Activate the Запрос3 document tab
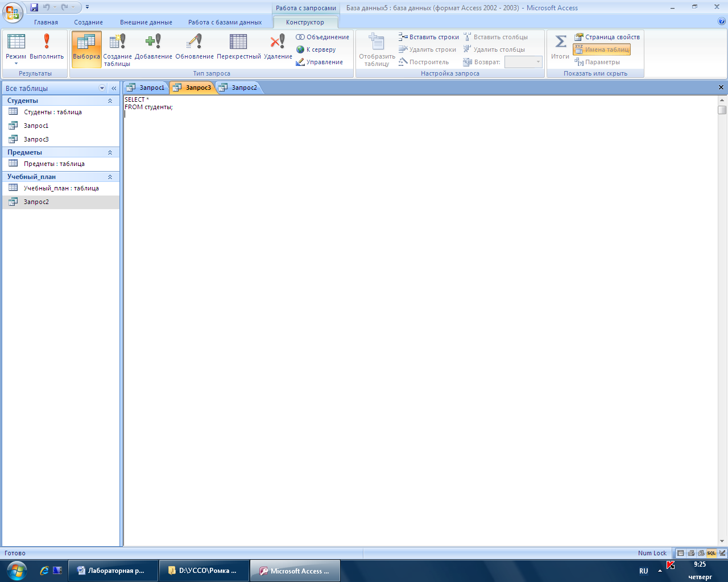Image resolution: width=728 pixels, height=582 pixels. point(192,88)
